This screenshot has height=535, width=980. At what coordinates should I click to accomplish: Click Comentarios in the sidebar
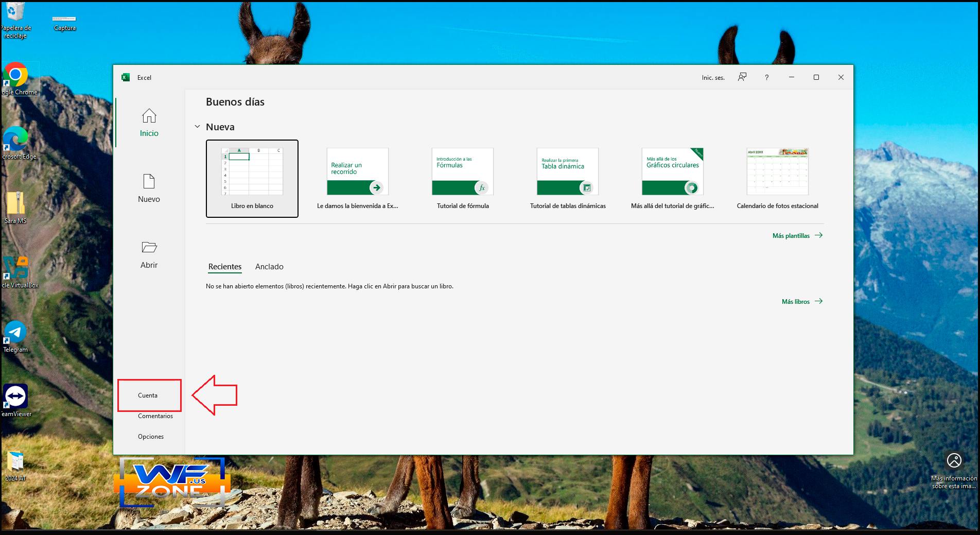(x=155, y=416)
